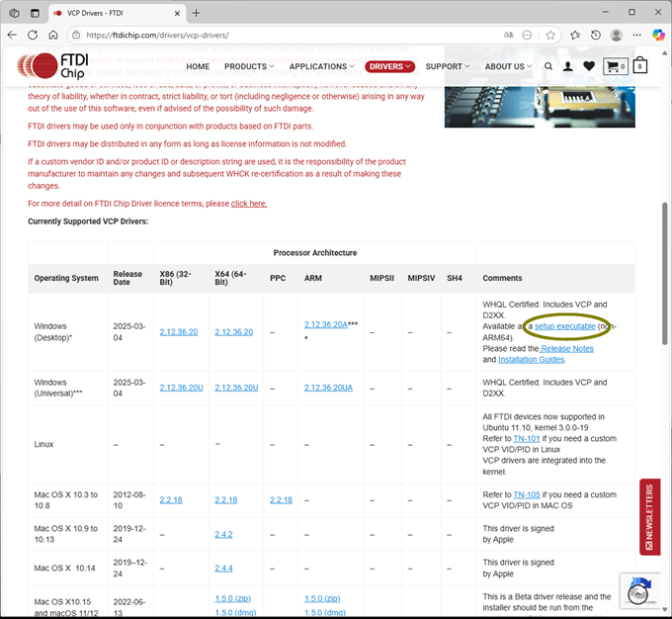The image size is (672, 619).
Task: Download Universal X64 driver 2.12.36.20U
Action: 236,388
